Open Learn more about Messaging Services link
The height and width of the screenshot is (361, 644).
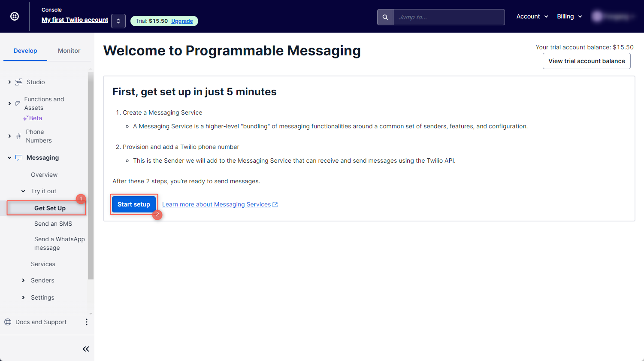(220, 204)
